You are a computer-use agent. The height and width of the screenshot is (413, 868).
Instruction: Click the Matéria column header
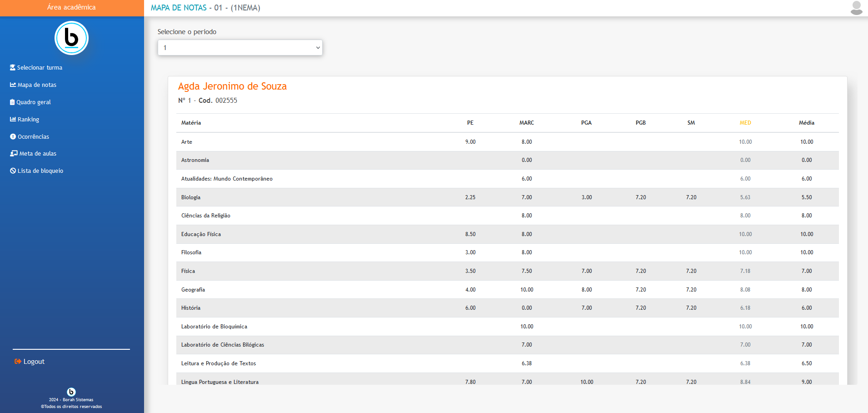pos(191,123)
